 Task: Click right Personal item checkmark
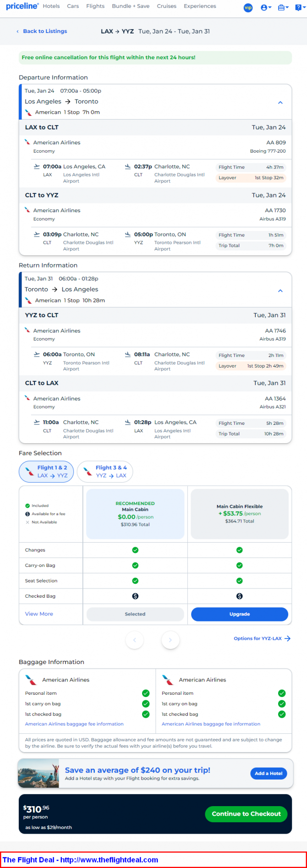[282, 693]
